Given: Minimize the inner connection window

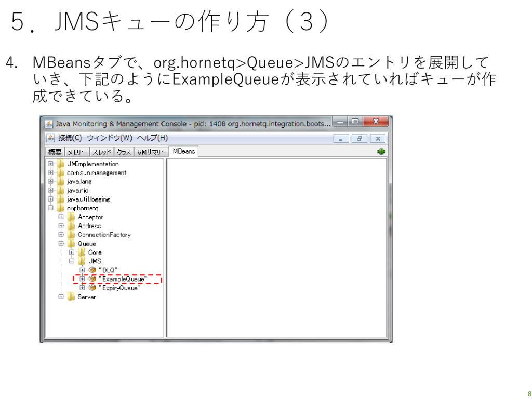Looking at the screenshot, I should (x=341, y=138).
